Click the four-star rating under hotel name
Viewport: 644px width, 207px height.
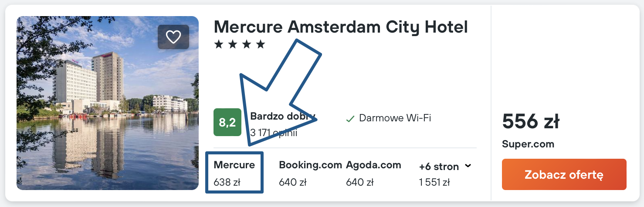coord(240,44)
